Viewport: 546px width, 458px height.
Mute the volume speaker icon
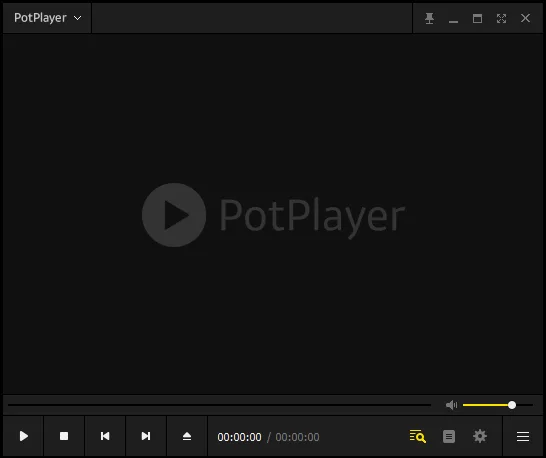pos(451,405)
